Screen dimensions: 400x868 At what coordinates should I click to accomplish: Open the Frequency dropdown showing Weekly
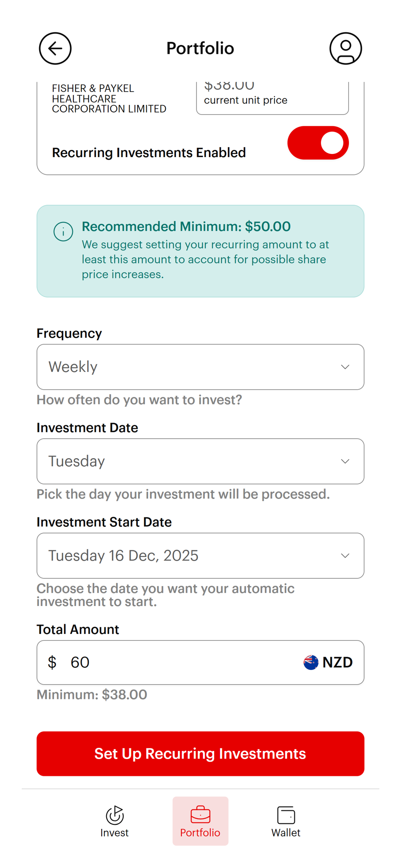pyautogui.click(x=200, y=367)
